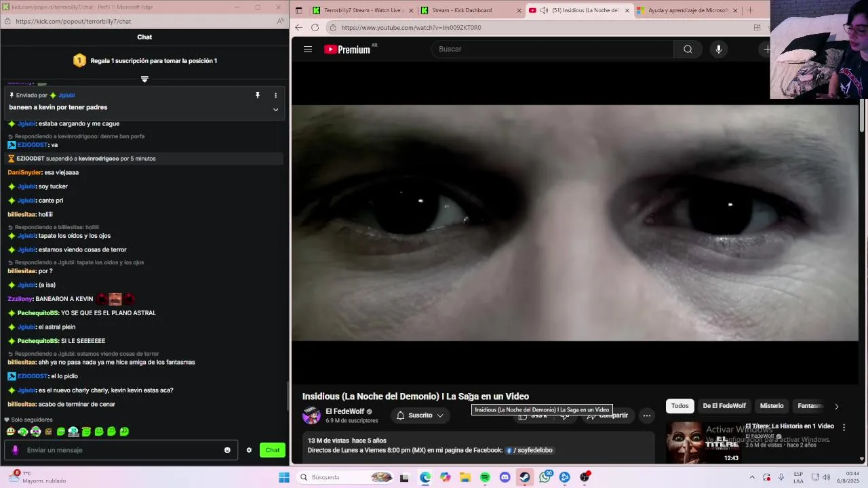Open pinned message options menu
868x488 pixels.
click(275, 96)
